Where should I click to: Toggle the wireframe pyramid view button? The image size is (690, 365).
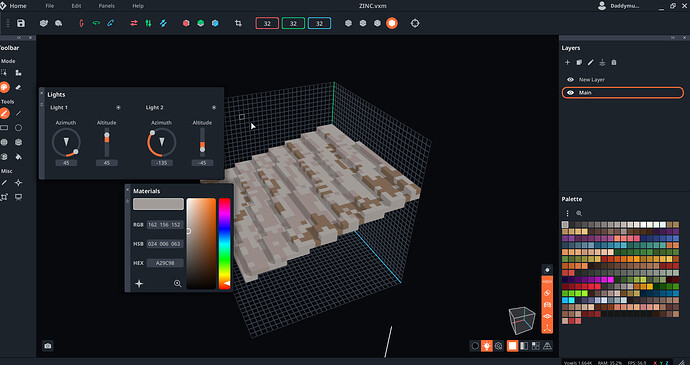(x=547, y=346)
